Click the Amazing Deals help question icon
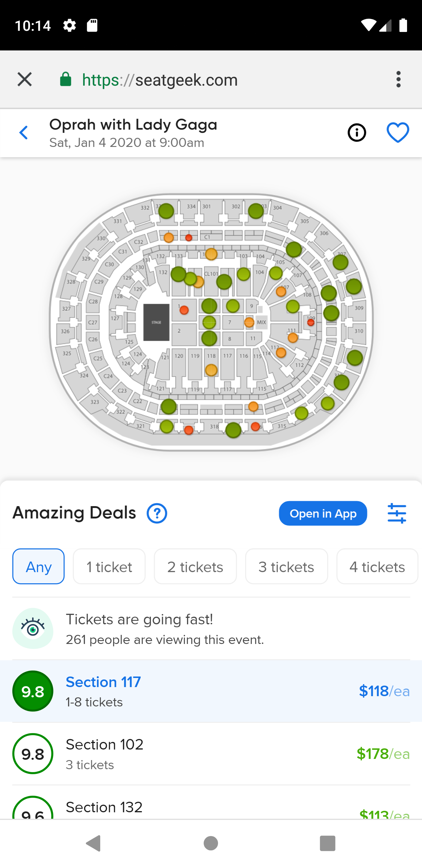This screenshot has height=868, width=422. tap(156, 513)
